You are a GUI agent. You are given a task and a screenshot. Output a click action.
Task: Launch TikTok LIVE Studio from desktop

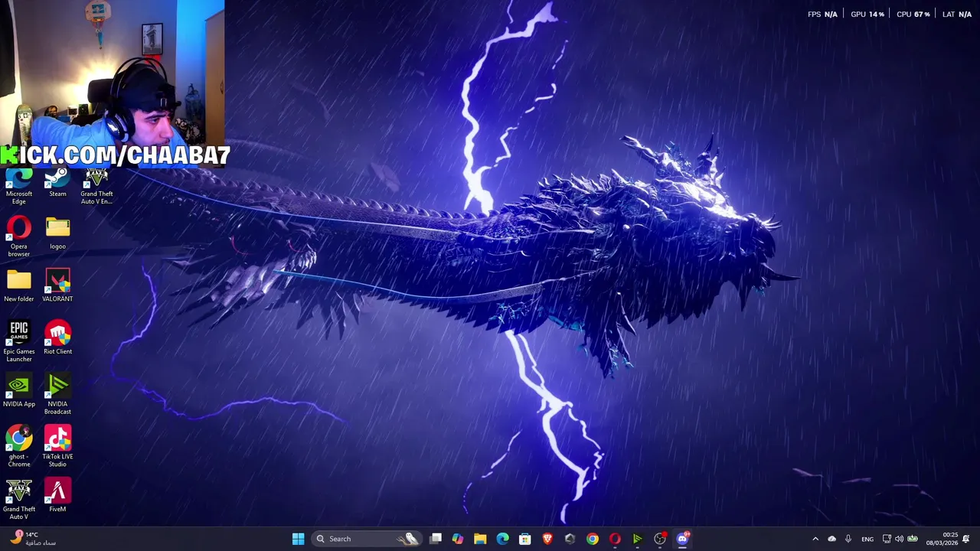point(57,447)
